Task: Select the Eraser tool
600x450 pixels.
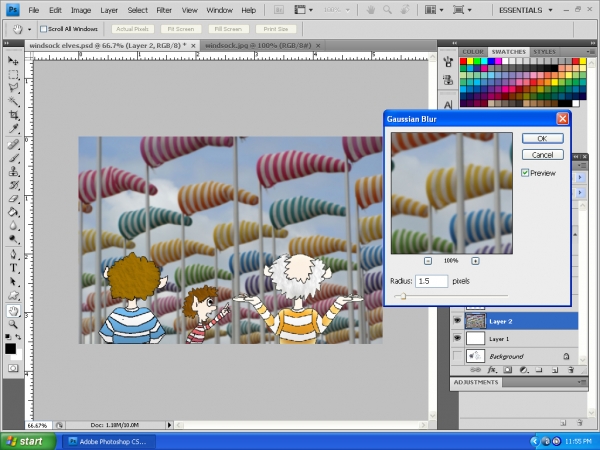Action: click(13, 199)
